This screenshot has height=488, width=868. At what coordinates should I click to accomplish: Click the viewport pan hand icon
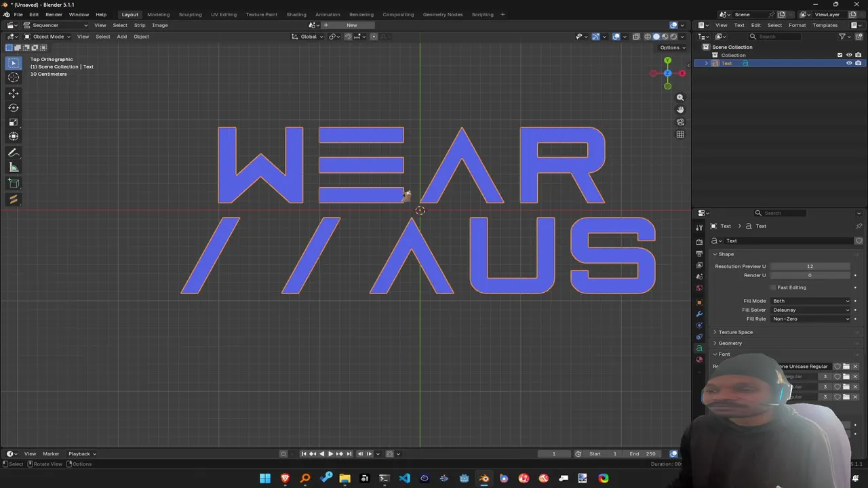pyautogui.click(x=680, y=110)
